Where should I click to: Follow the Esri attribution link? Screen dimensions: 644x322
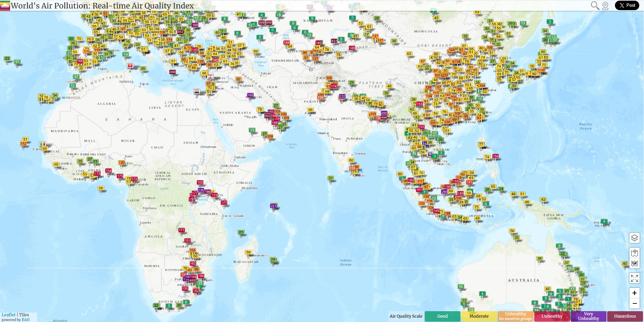26,319
